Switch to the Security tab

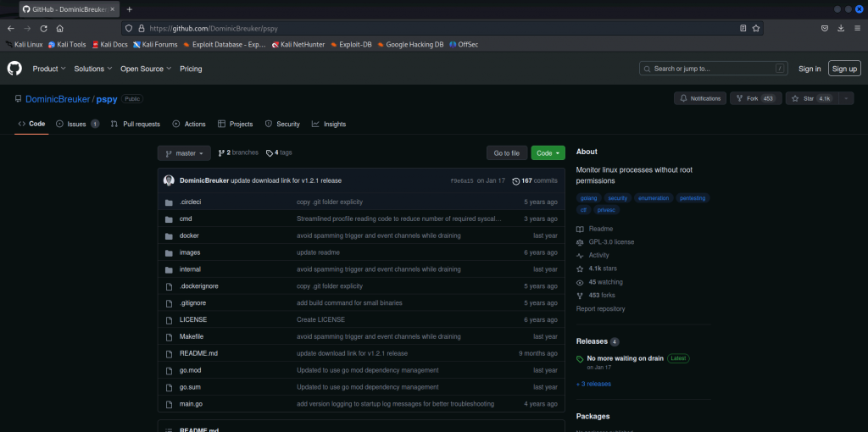282,124
